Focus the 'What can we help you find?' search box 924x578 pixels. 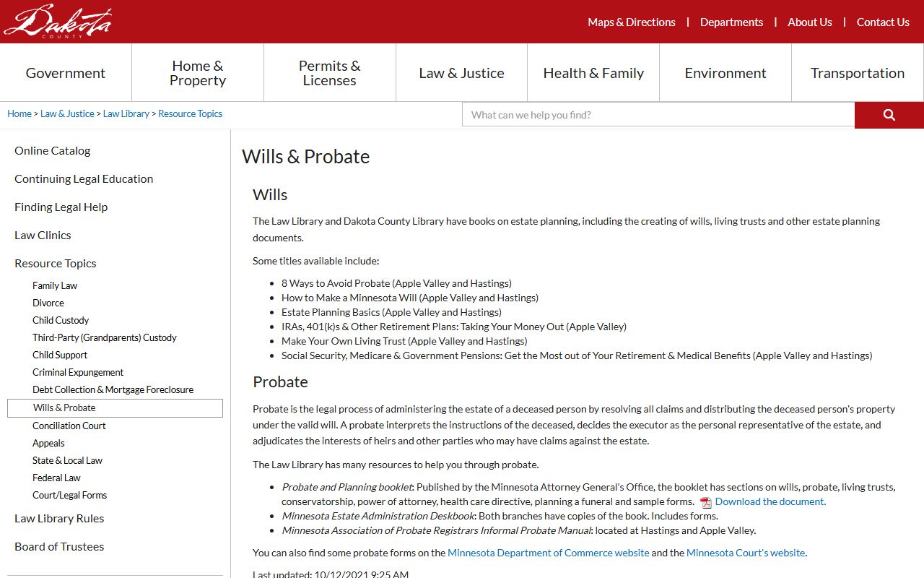point(658,115)
